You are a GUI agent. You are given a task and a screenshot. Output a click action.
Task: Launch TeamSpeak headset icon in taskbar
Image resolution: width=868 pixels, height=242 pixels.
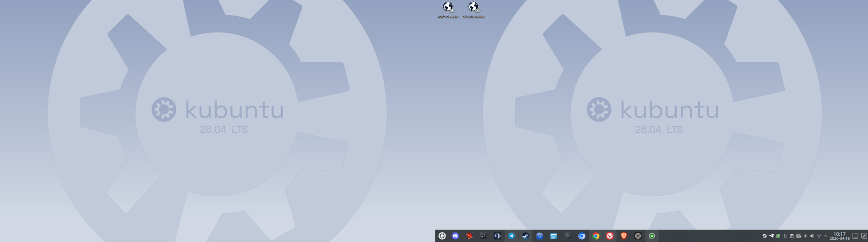(497, 236)
